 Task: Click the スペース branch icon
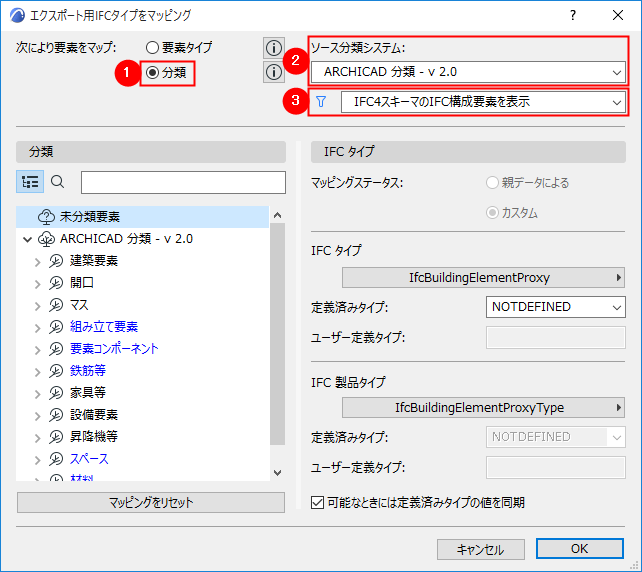coord(56,459)
